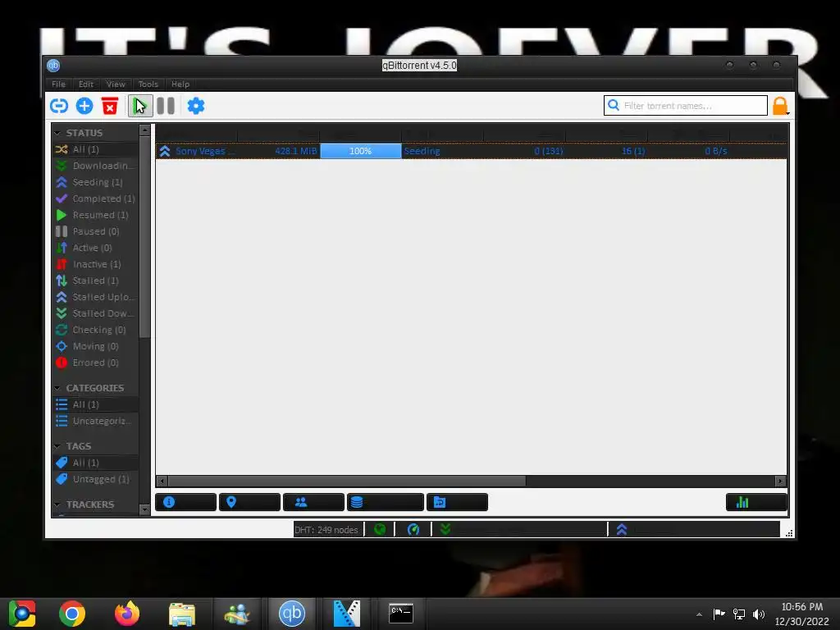840x630 pixels.
Task: Select All (1) under Tags
Action: 95,463
